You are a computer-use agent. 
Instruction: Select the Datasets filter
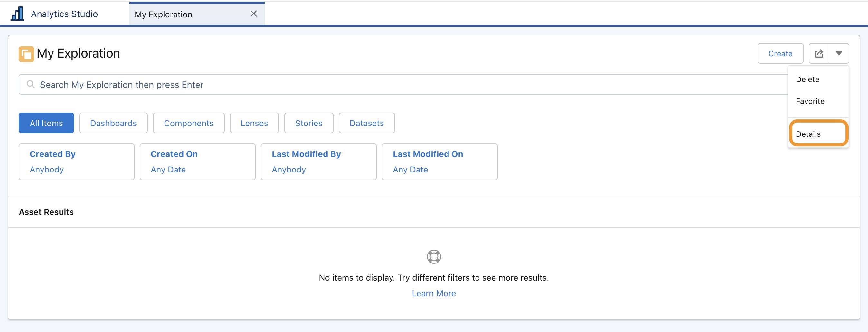[x=367, y=123]
